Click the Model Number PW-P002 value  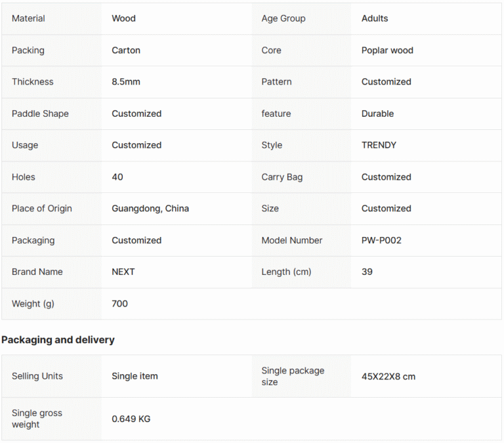(381, 240)
